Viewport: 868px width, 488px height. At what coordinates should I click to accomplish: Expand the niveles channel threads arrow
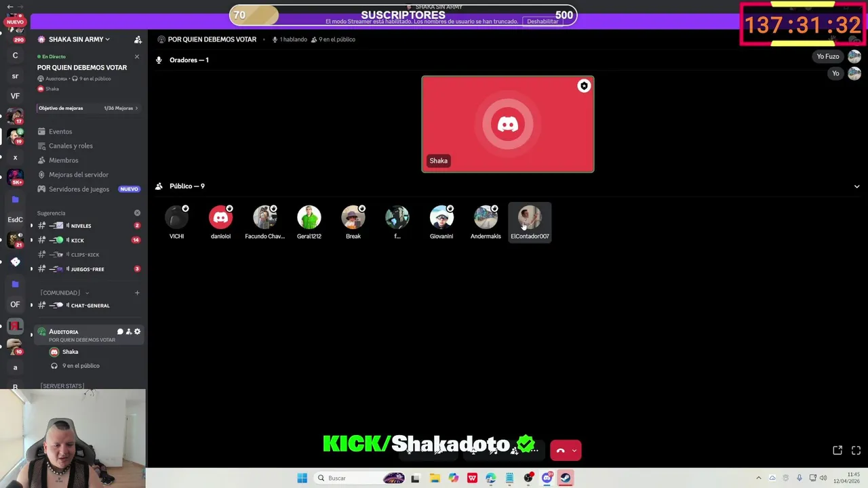31,226
